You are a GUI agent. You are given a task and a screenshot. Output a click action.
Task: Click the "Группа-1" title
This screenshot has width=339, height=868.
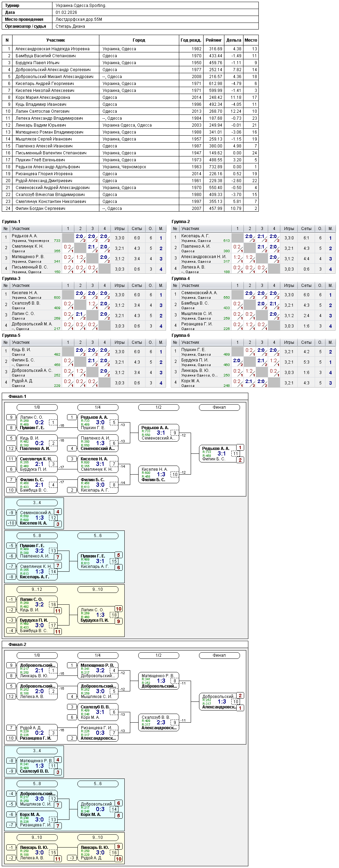[11, 222]
